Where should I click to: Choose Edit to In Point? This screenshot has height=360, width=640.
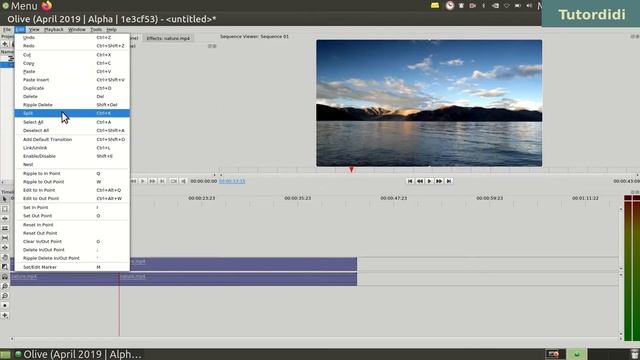click(x=72, y=190)
